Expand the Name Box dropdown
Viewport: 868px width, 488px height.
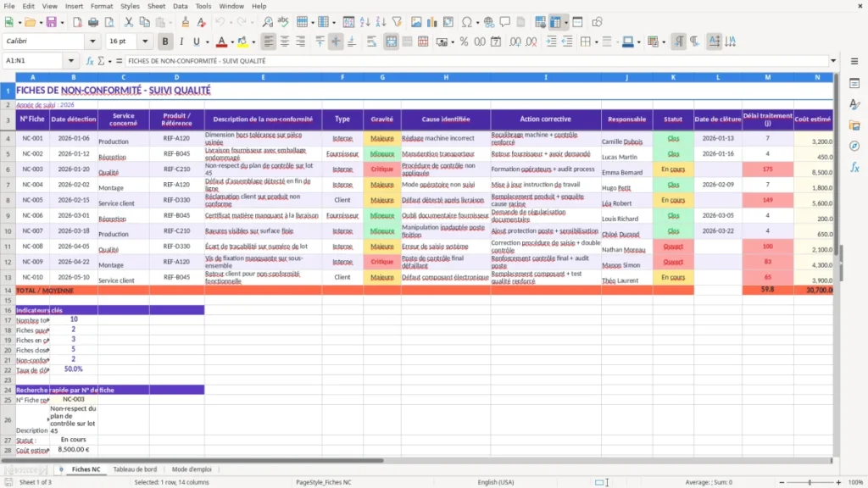[x=71, y=61]
